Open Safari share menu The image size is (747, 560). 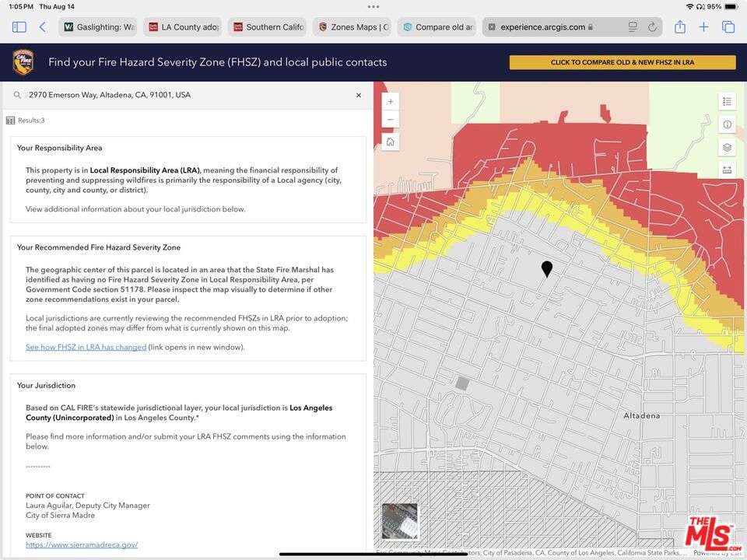click(x=680, y=27)
